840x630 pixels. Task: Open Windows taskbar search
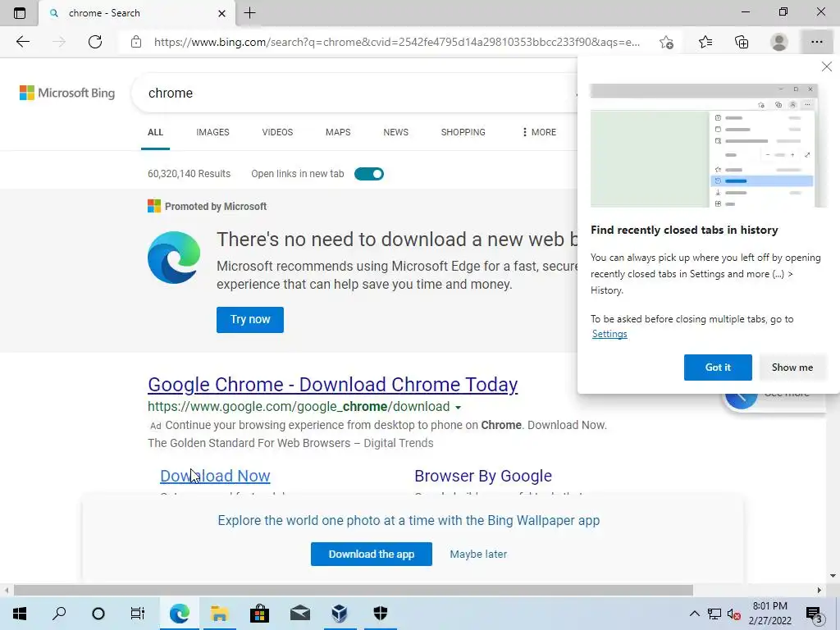[59, 614]
